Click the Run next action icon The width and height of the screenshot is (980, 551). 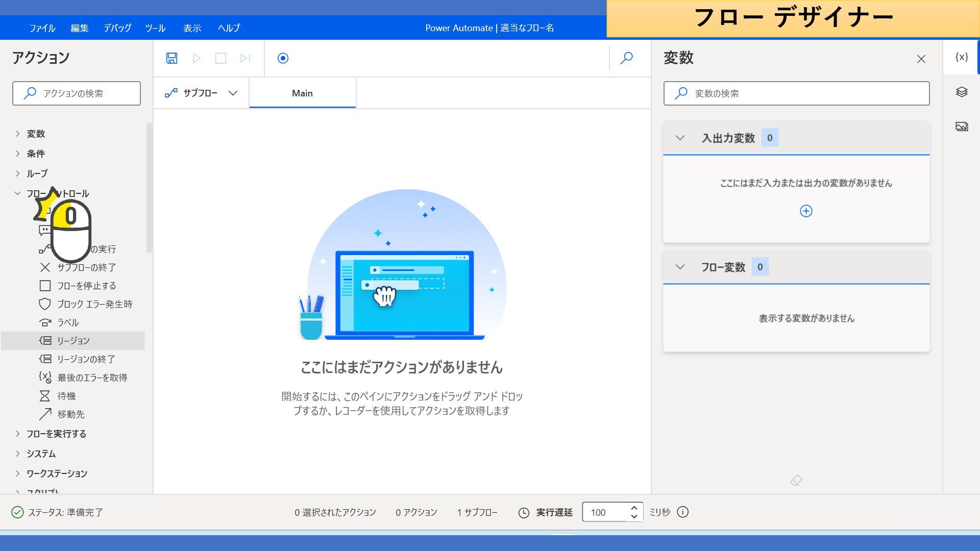tap(245, 58)
